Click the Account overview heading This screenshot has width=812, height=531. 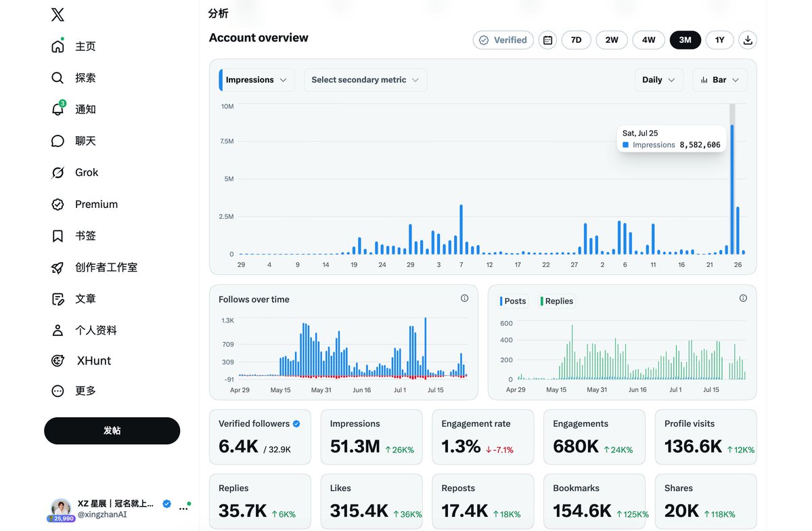pyautogui.click(x=258, y=38)
